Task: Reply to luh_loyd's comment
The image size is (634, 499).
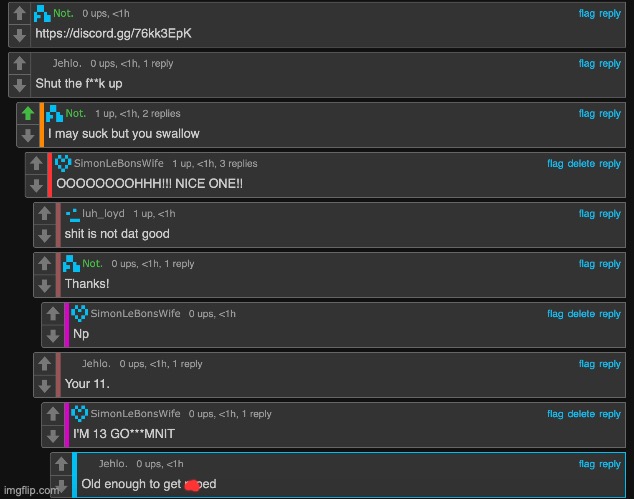Action: [610, 214]
